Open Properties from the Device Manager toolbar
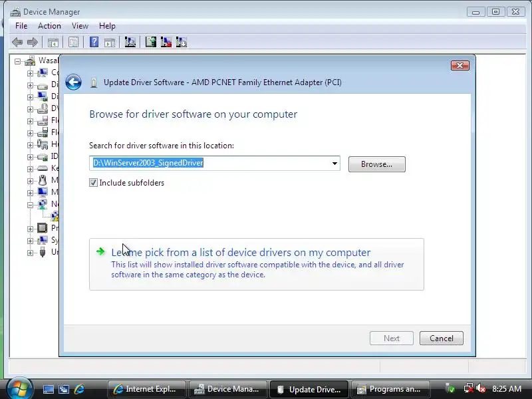The width and height of the screenshot is (532, 399). tap(73, 43)
